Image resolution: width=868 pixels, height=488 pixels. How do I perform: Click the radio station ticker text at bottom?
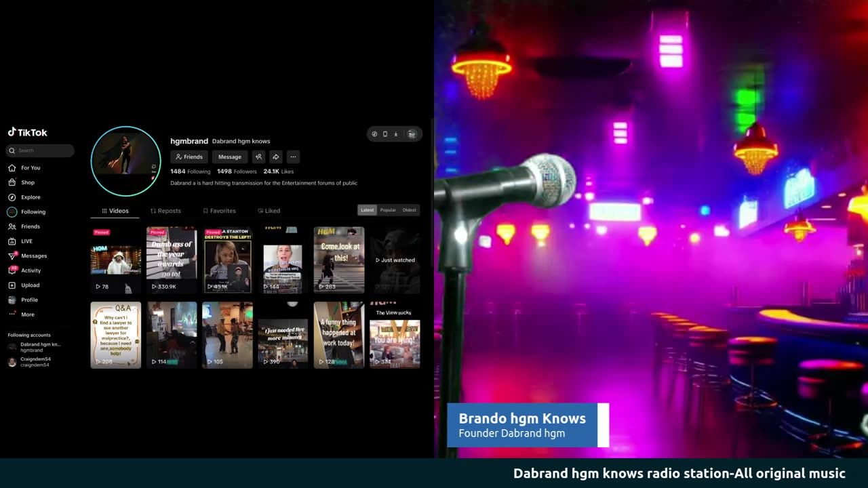click(679, 474)
